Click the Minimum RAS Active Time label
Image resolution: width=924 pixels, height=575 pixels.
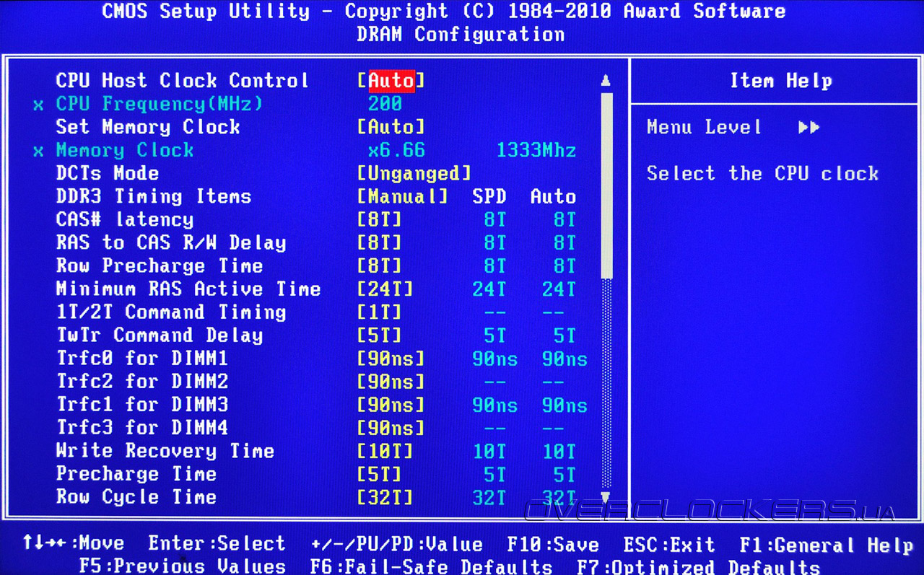coord(188,289)
